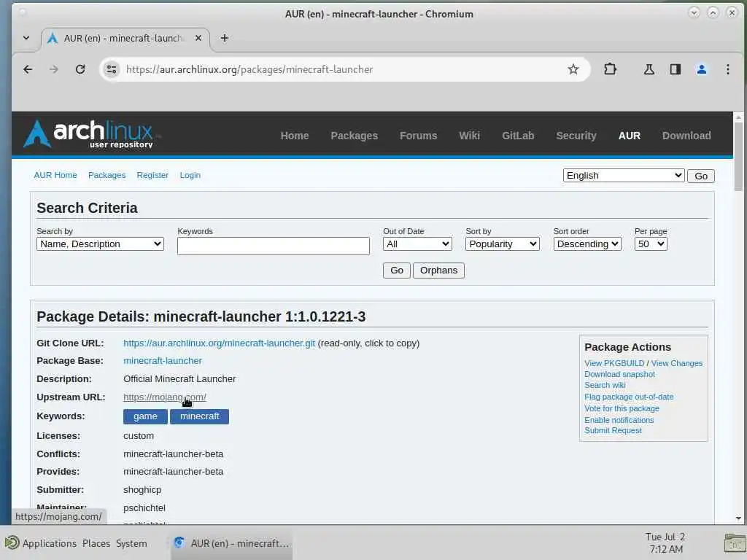Expand the Sort by Popularity dropdown
The width and height of the screenshot is (747, 560).
pyautogui.click(x=502, y=244)
